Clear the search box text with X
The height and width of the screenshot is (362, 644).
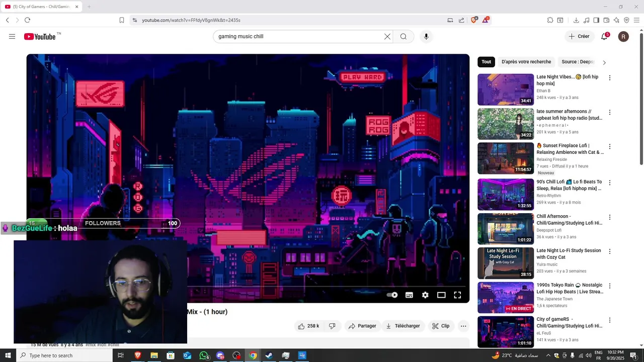click(387, 36)
